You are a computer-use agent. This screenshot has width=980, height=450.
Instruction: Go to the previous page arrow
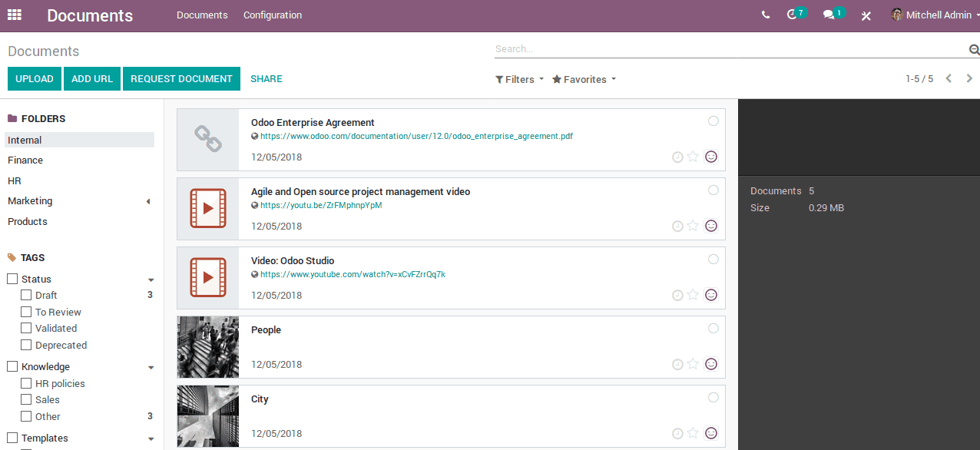point(949,78)
